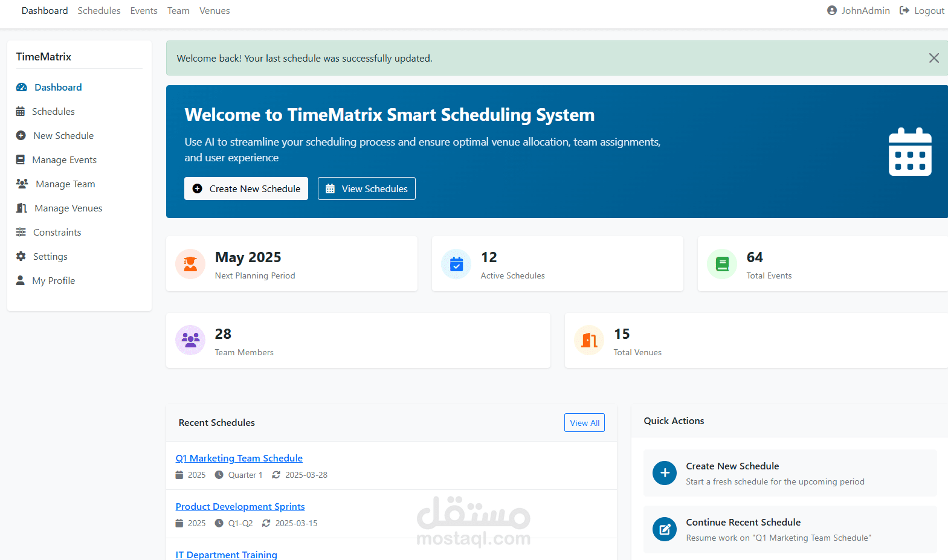Screen dimensions: 948x560
Task: Select the Create New Schedule quick action title
Action: click(x=732, y=466)
